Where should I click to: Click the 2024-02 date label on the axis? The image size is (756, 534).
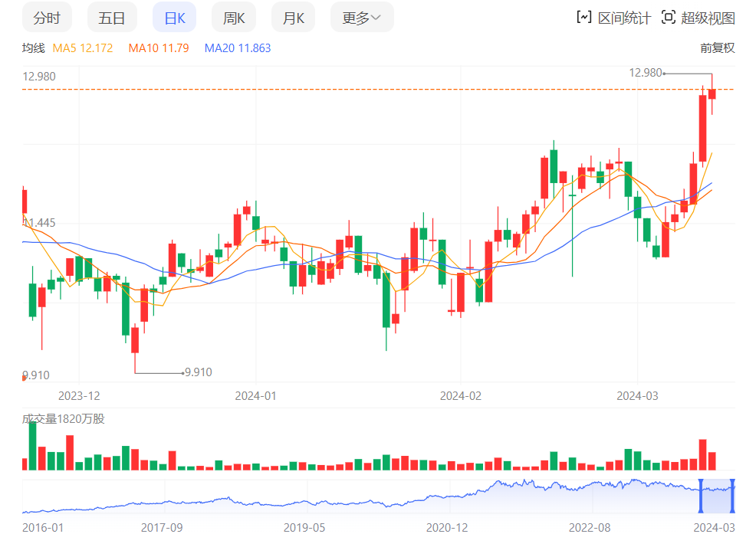pyautogui.click(x=461, y=395)
